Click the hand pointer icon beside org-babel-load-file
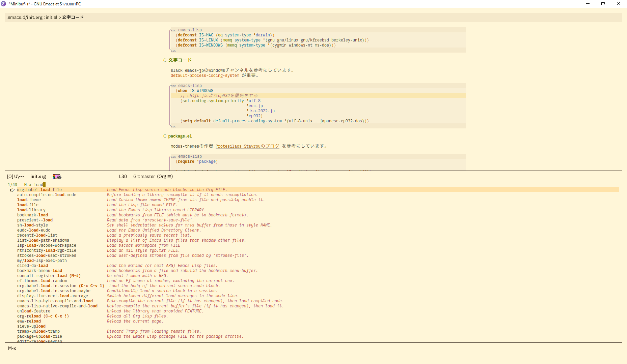627x364 pixels. click(12, 189)
